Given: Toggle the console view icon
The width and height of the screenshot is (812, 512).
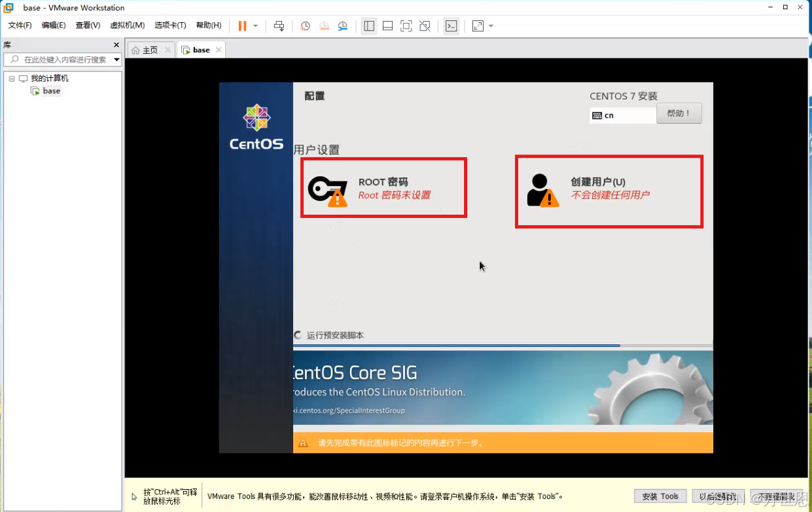Looking at the screenshot, I should [451, 26].
